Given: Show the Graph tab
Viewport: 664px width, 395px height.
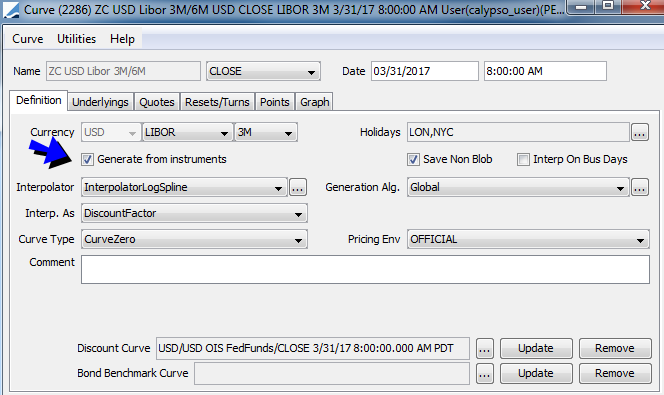Looking at the screenshot, I should point(315,102).
